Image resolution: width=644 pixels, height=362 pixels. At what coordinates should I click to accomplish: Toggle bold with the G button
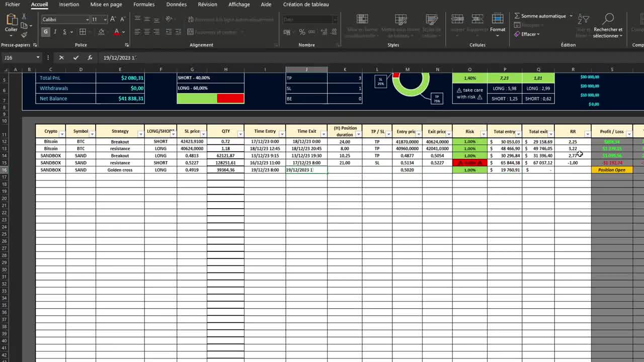coord(45,31)
